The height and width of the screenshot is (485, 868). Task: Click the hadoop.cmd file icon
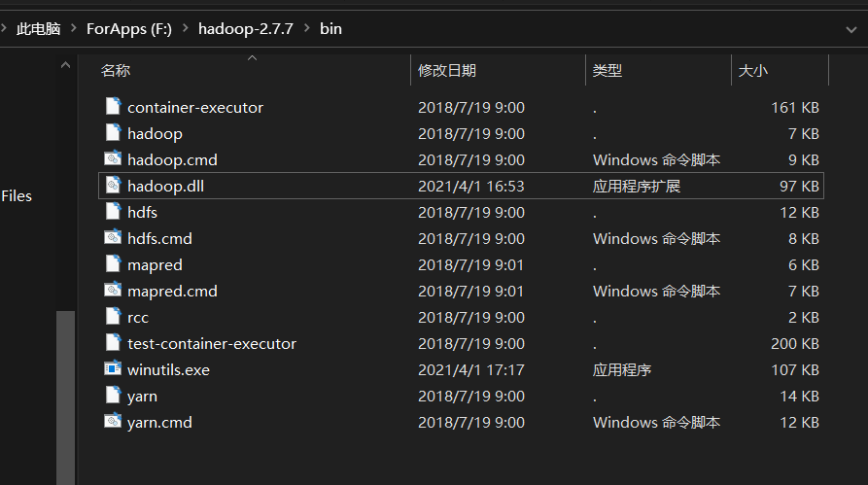tap(113, 159)
